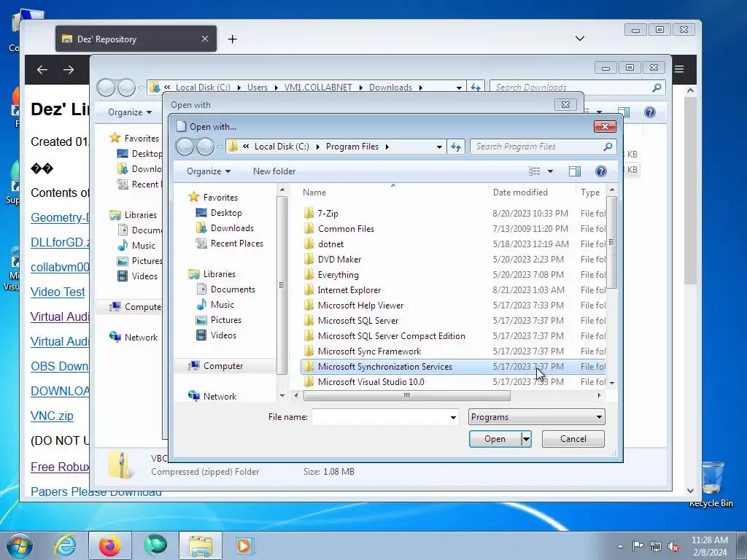
Task: Select Desktop under Favorites in dialog
Action: tap(226, 213)
